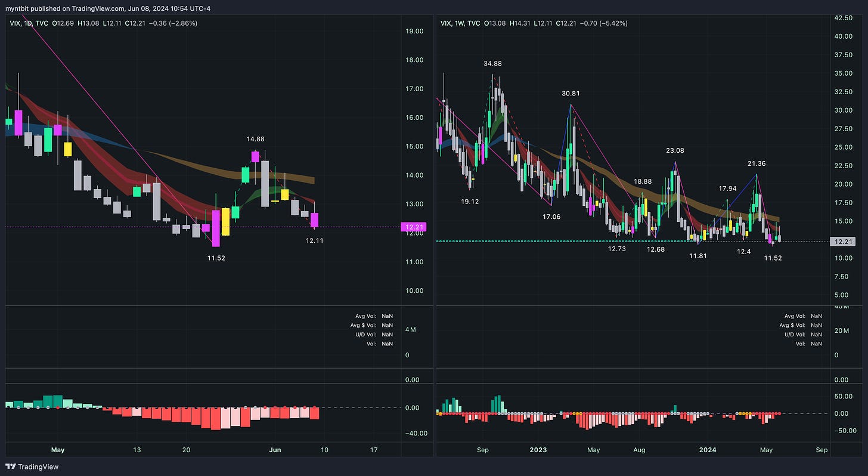Click 27.50 on the weekly price axis

click(844, 129)
